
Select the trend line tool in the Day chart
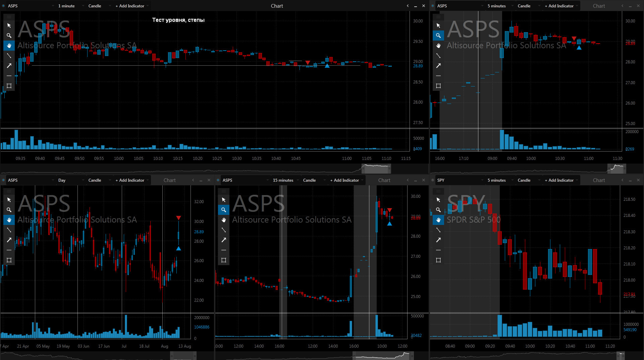click(9, 230)
